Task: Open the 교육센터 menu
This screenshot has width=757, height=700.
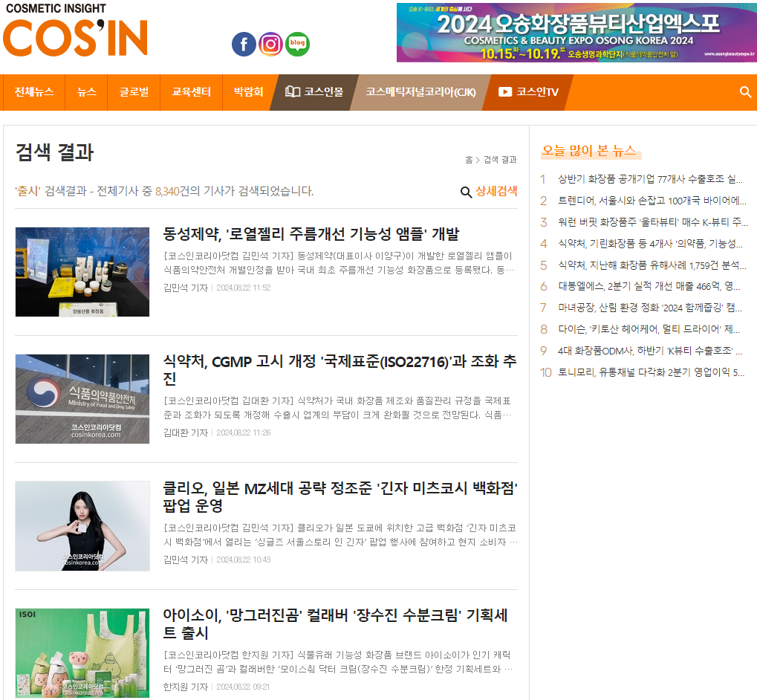Action: pos(191,92)
